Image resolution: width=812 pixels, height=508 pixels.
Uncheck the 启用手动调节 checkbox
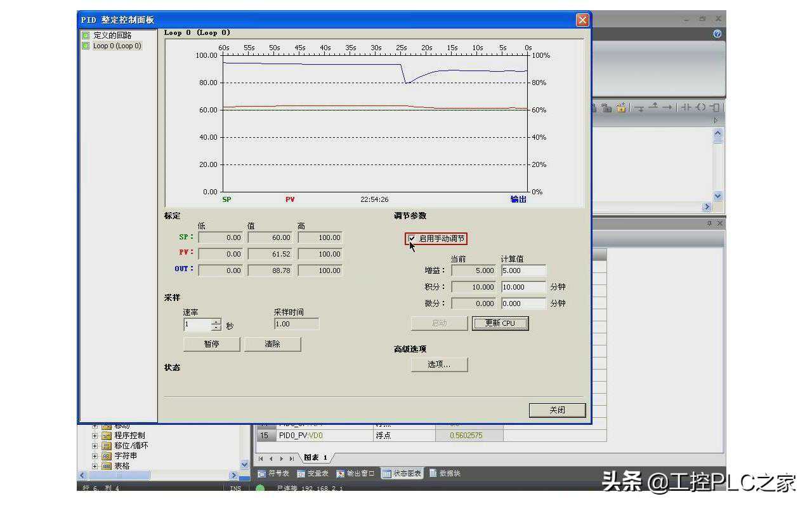(412, 239)
